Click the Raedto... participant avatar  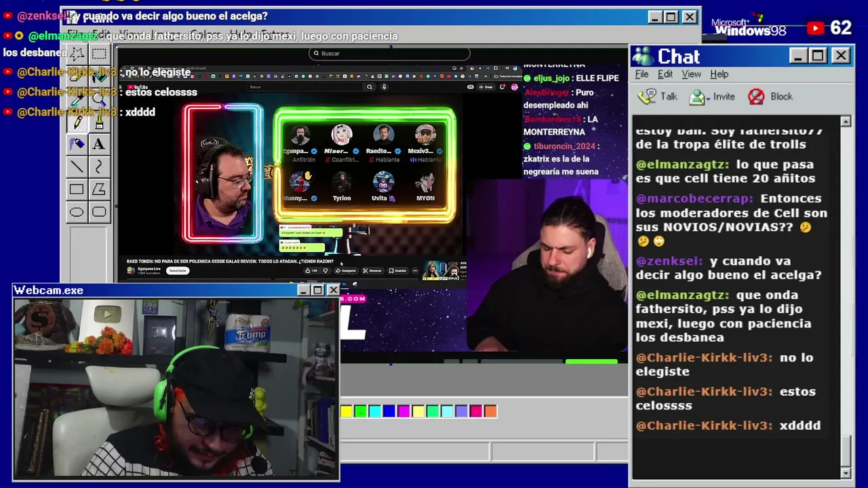coord(383,134)
